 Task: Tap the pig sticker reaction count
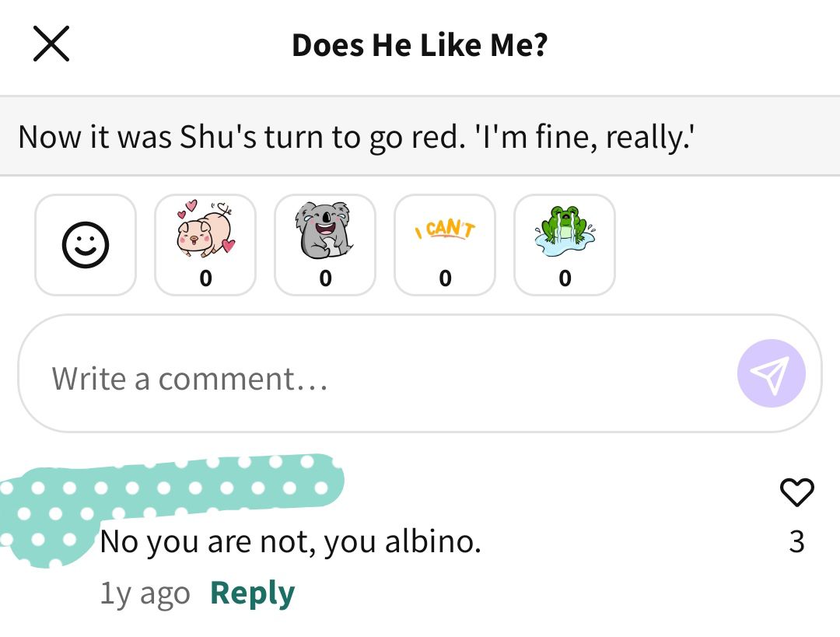coord(205,278)
